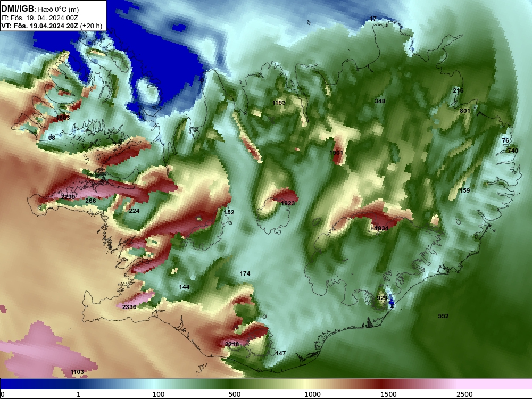Click the map value 1834

(x=381, y=228)
